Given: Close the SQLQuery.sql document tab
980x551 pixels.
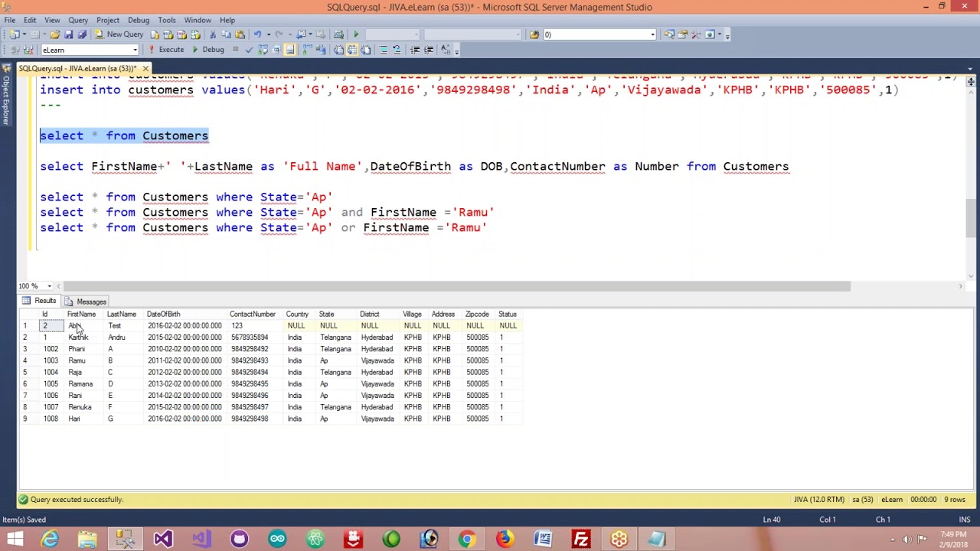Looking at the screenshot, I should (145, 69).
